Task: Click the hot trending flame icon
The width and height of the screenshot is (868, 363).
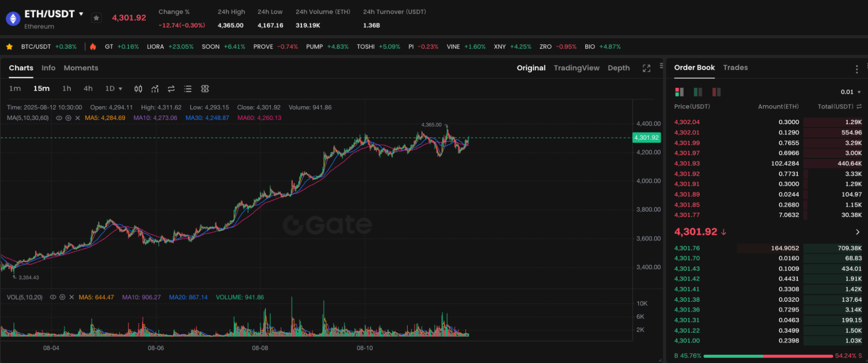Action: [x=93, y=46]
